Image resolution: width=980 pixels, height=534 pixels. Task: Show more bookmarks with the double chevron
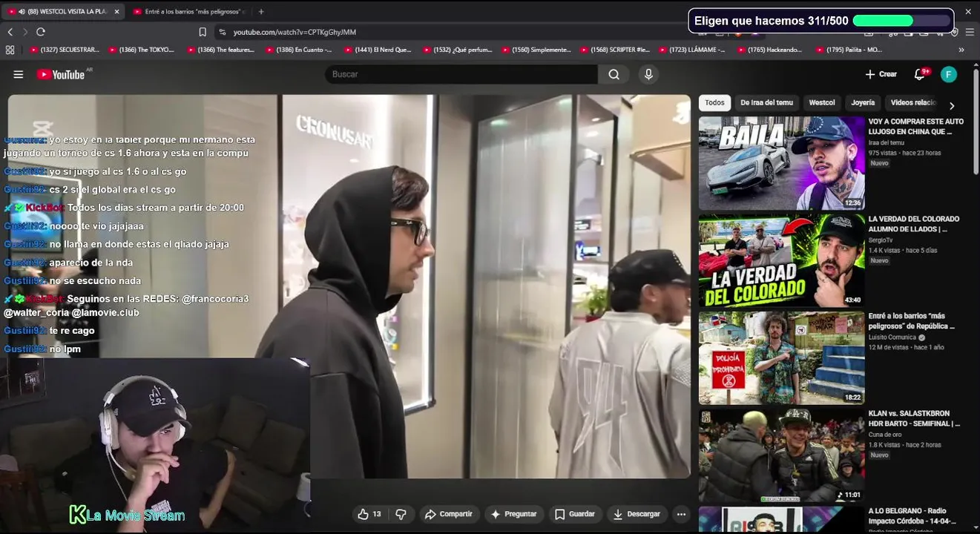tap(961, 50)
